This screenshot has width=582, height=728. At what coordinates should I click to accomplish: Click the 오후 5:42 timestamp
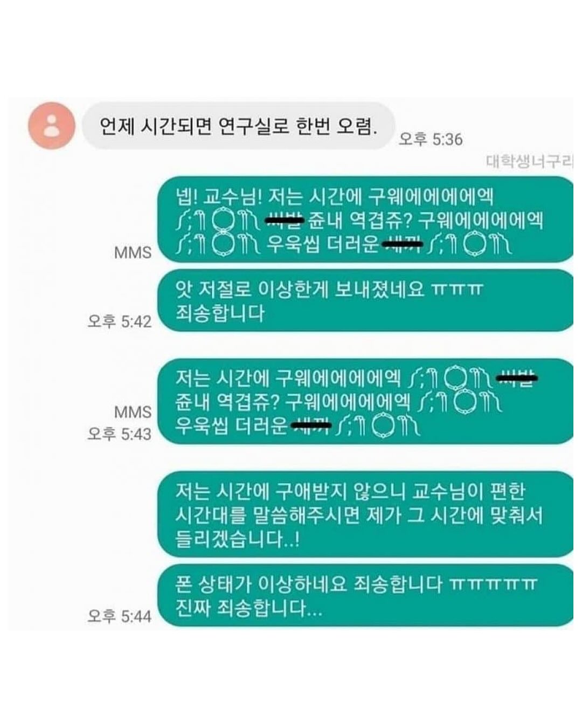coord(120,321)
